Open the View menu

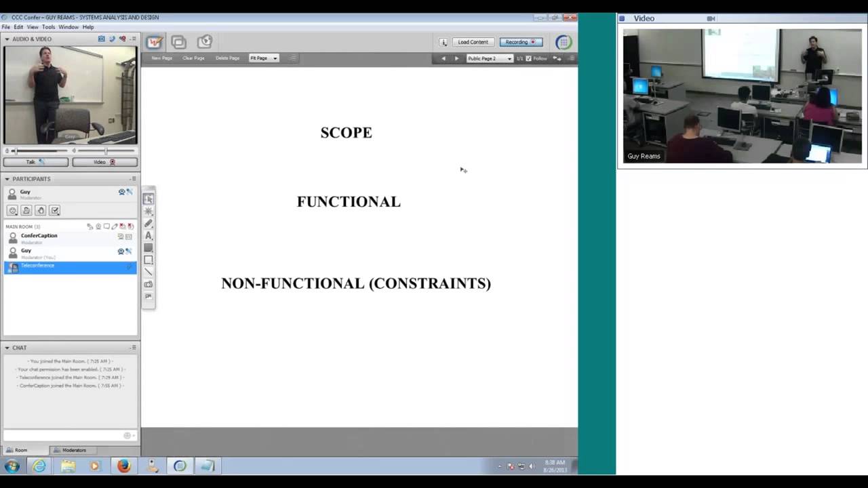click(x=33, y=27)
